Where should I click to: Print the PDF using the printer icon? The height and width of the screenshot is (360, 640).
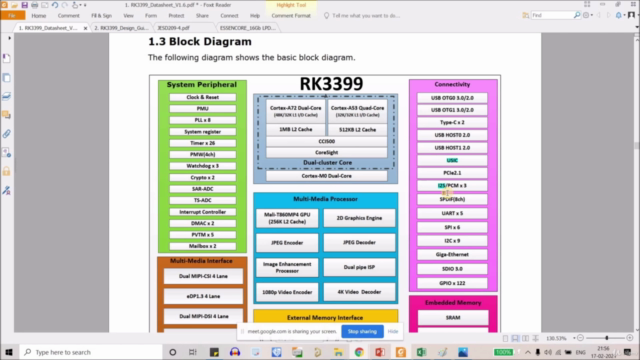click(35, 5)
